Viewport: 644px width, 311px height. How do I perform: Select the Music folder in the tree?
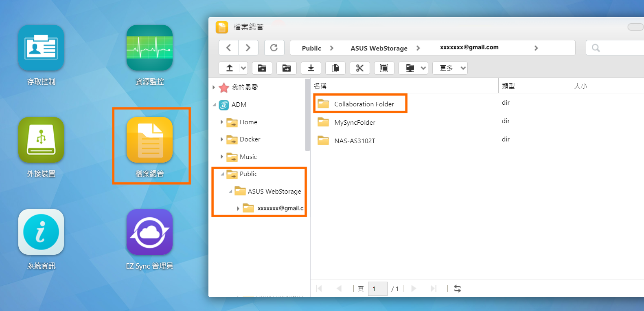pyautogui.click(x=248, y=157)
